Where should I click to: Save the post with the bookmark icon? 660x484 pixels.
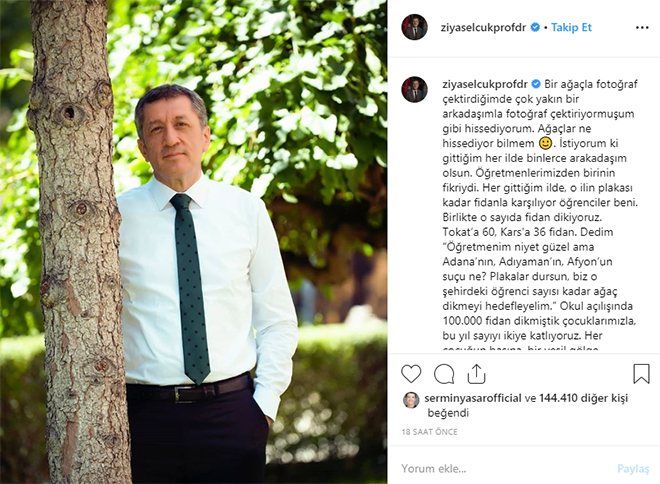[x=641, y=373]
